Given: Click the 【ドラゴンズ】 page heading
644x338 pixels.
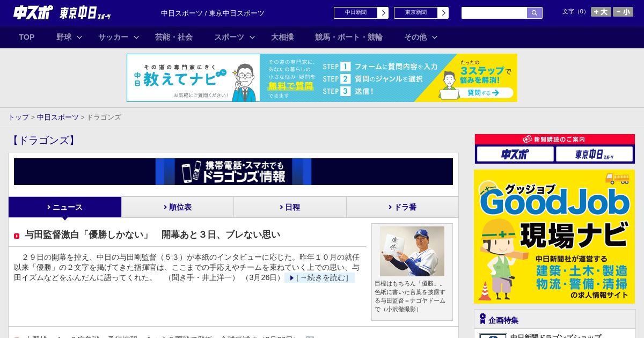Looking at the screenshot, I should (x=43, y=141).
